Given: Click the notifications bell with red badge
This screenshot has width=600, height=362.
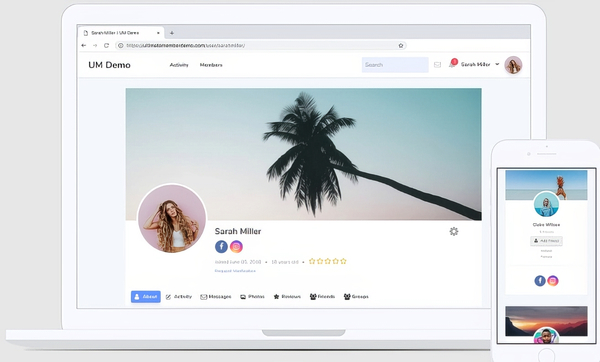Looking at the screenshot, I should pyautogui.click(x=452, y=64).
